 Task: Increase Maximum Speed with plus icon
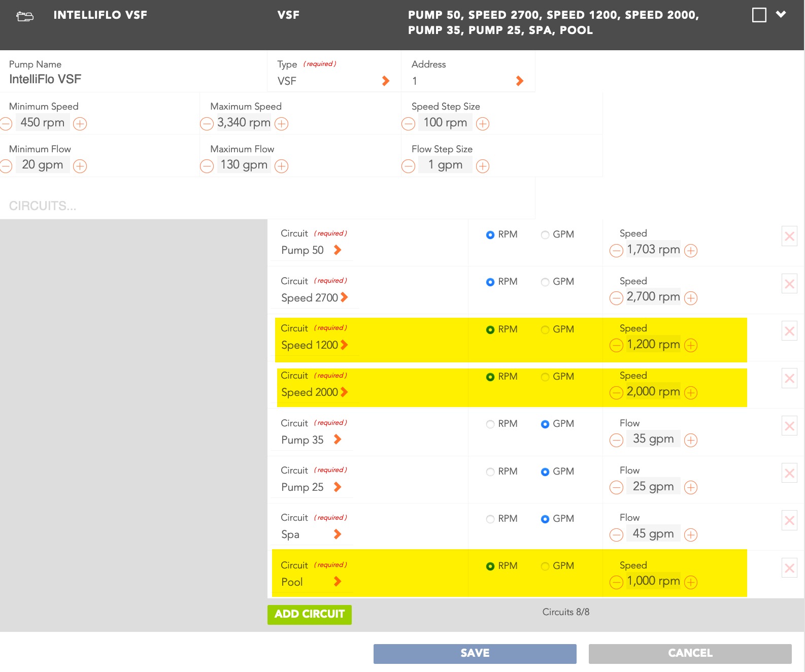point(282,124)
